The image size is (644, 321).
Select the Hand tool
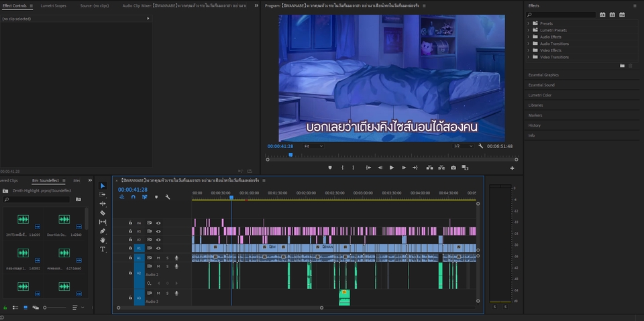(103, 240)
